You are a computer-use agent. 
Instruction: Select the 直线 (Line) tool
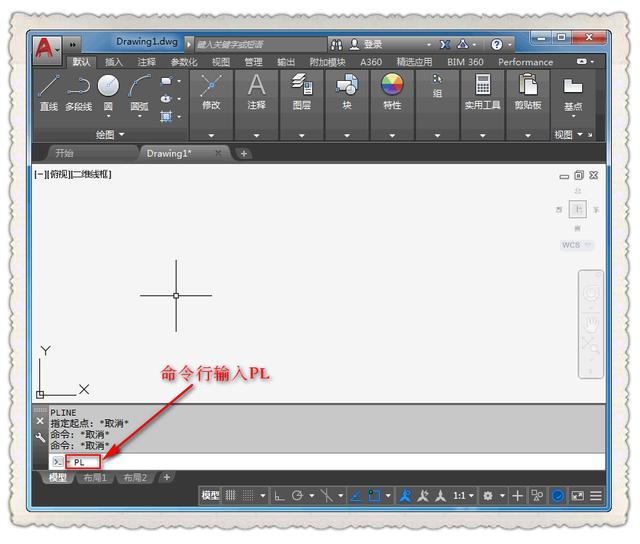[x=48, y=90]
